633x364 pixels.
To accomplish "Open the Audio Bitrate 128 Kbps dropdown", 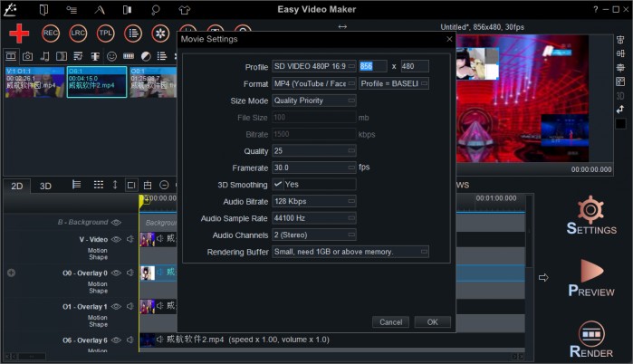I will 313,201.
